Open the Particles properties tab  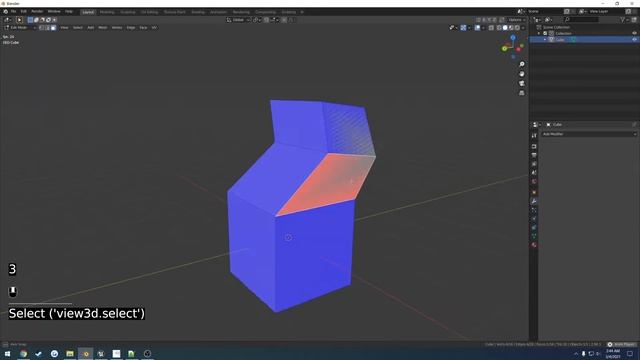point(534,210)
